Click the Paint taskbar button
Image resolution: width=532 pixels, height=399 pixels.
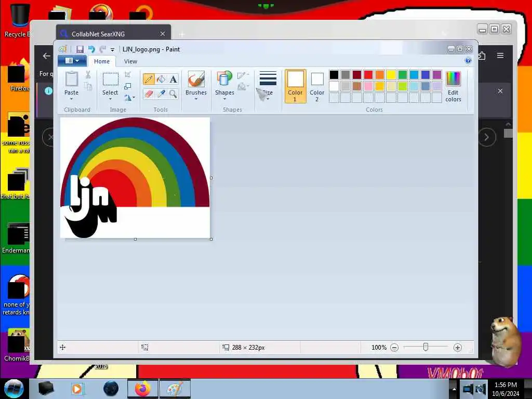(x=175, y=389)
